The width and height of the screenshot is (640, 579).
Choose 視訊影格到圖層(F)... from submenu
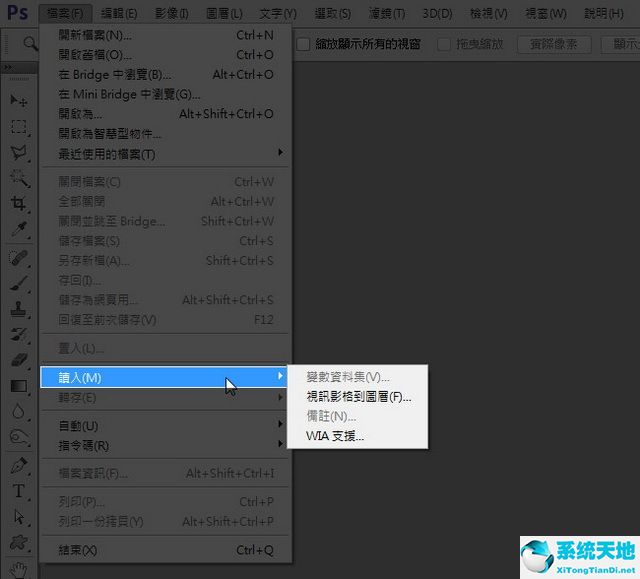click(x=358, y=397)
